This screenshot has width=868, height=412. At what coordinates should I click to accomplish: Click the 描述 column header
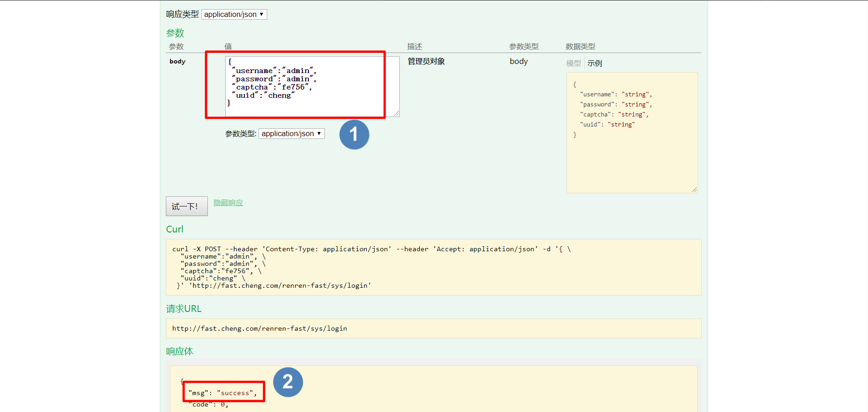(x=415, y=46)
